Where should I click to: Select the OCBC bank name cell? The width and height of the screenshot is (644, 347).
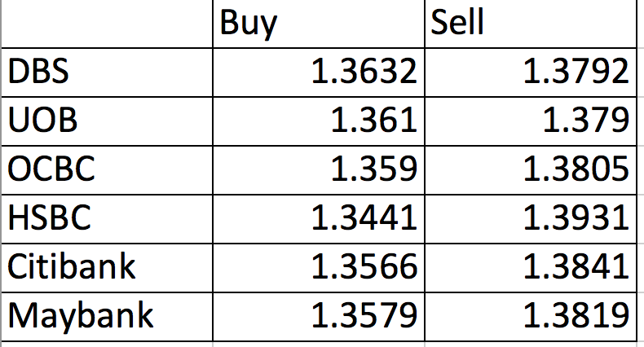106,169
